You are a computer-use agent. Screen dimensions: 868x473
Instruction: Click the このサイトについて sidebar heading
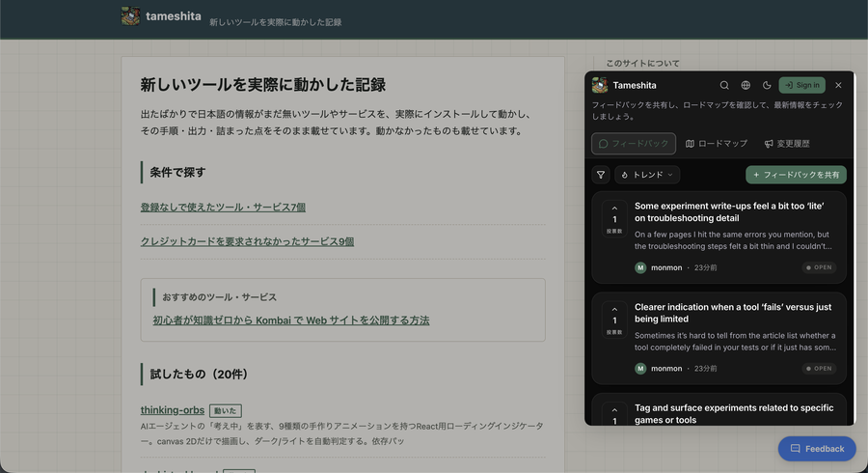pos(642,63)
